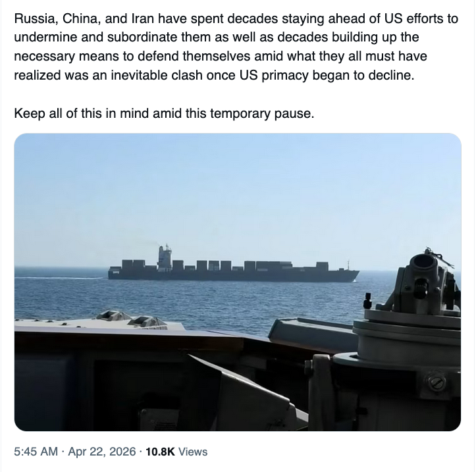
Task: Click the stern of the container ship
Action: pyautogui.click(x=113, y=272)
